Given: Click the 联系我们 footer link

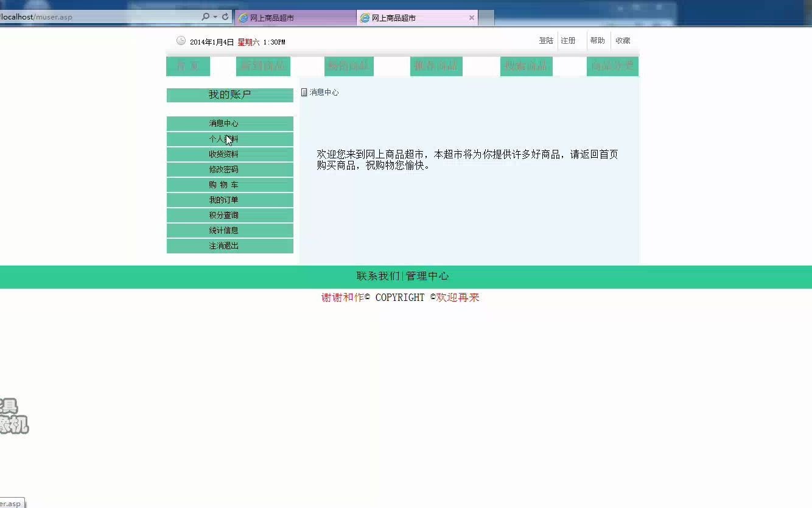Looking at the screenshot, I should pyautogui.click(x=378, y=276).
